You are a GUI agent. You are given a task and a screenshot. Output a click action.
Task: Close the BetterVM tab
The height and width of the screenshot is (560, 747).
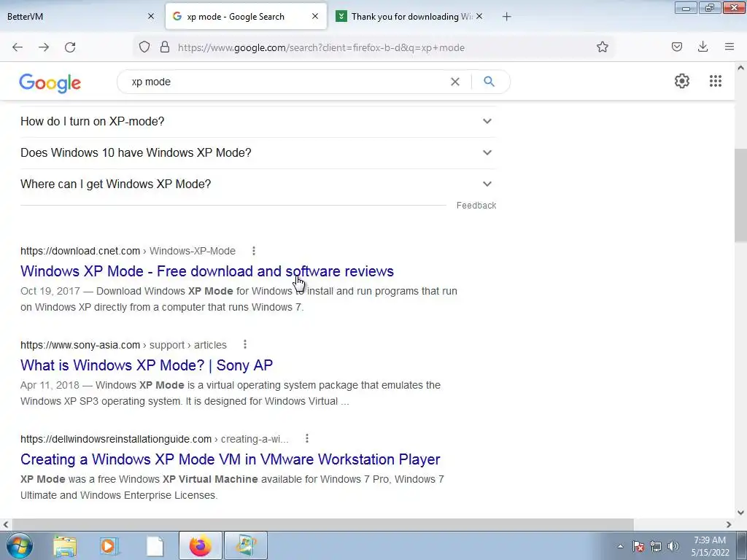tap(151, 16)
